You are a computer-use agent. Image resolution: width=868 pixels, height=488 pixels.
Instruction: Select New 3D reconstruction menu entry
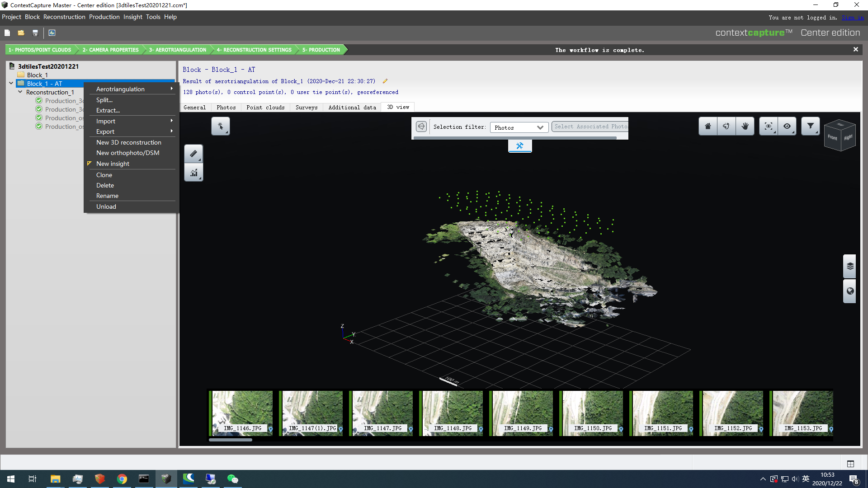(x=131, y=142)
